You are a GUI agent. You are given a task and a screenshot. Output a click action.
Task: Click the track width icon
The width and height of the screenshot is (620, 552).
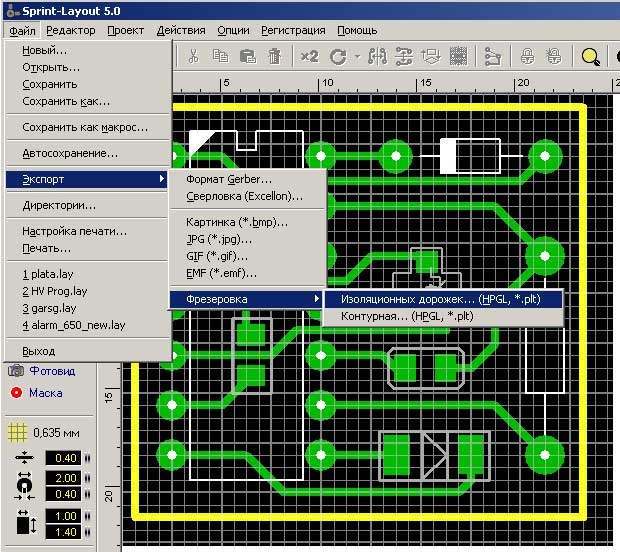point(24,457)
